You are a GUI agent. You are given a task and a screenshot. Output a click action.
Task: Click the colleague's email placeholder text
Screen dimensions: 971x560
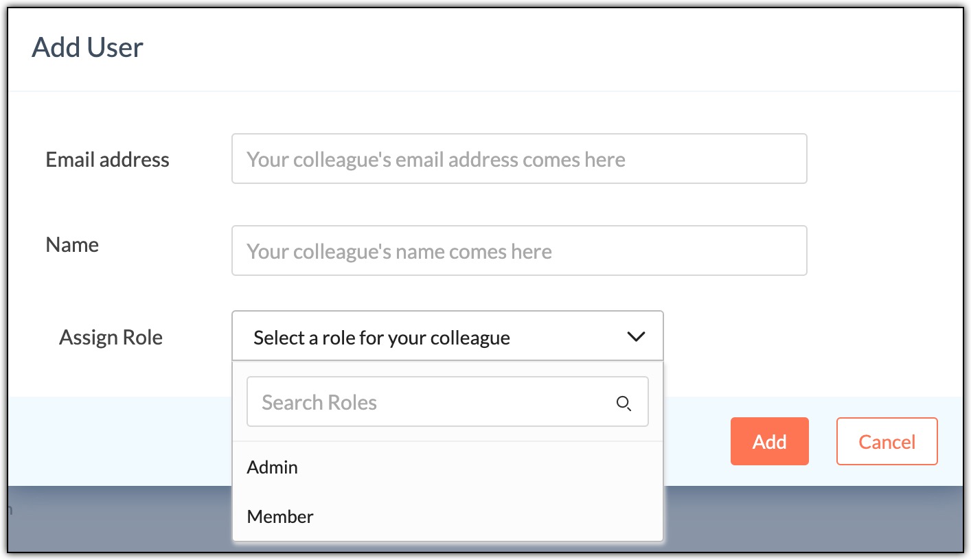point(435,160)
